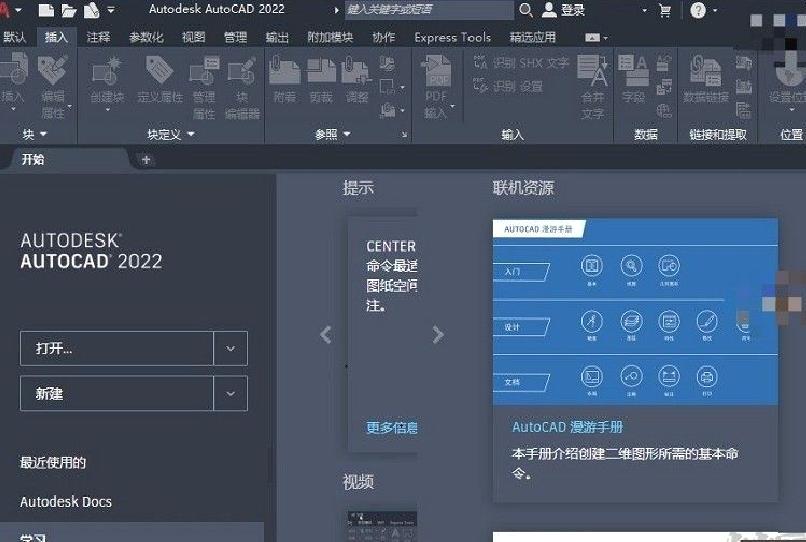Select Autodesk Docs in the sidebar
The width and height of the screenshot is (806, 542).
tap(66, 501)
